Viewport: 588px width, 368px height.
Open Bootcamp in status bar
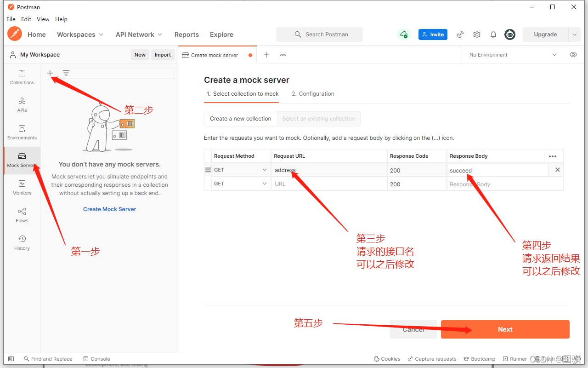tap(480, 359)
